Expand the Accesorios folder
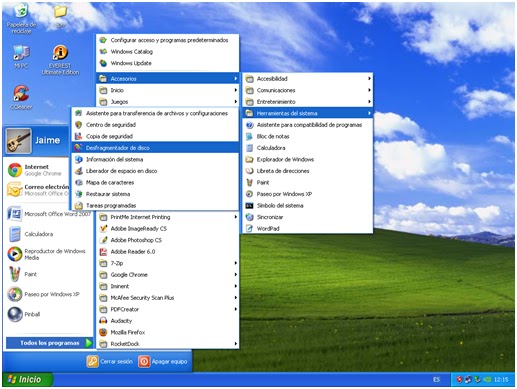Viewport: 517px width, 389px height. click(x=167, y=79)
